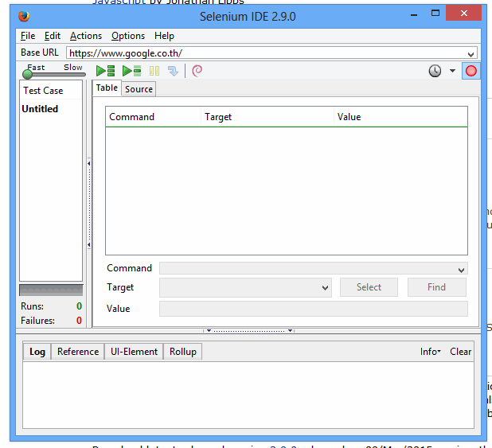Viewport: 492px width, 448px height.
Task: Switch to the Log tab
Action: pyautogui.click(x=37, y=352)
